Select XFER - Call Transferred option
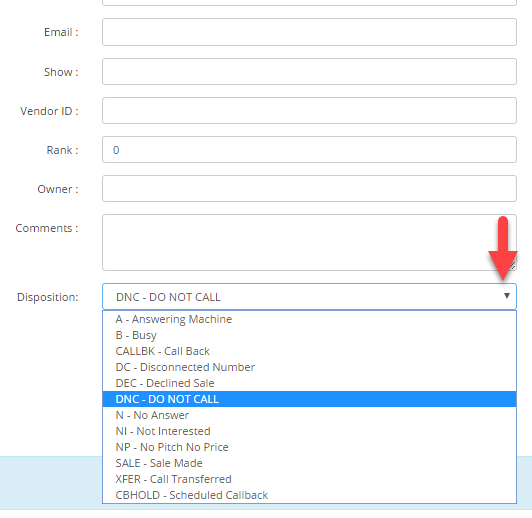Viewport: 532px width, 518px height. [x=309, y=479]
